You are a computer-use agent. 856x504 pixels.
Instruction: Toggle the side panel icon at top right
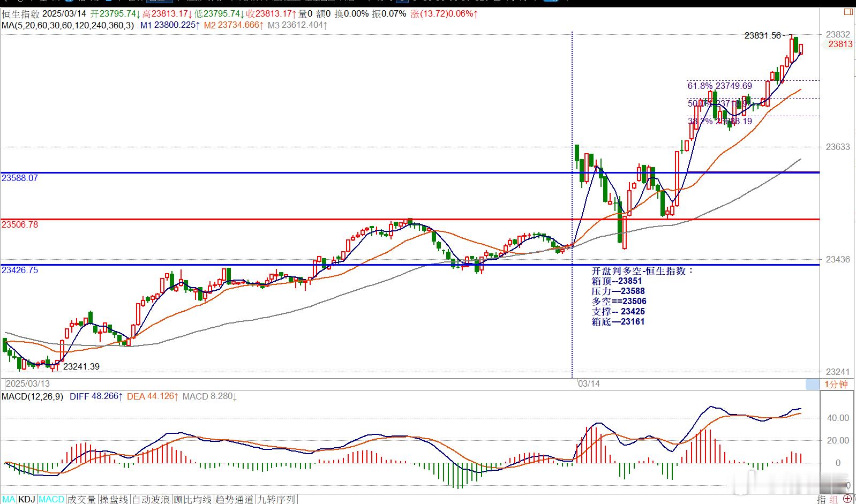(849, 11)
